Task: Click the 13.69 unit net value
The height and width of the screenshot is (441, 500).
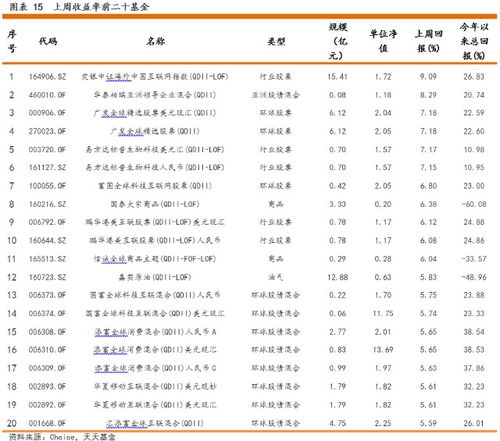Action: pyautogui.click(x=383, y=350)
